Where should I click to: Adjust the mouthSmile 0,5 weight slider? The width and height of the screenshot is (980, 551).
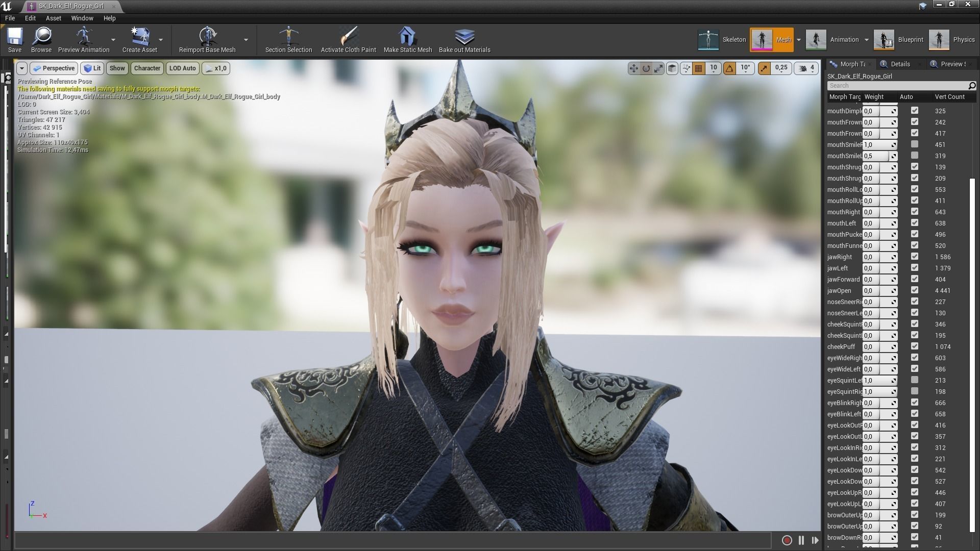pyautogui.click(x=880, y=156)
